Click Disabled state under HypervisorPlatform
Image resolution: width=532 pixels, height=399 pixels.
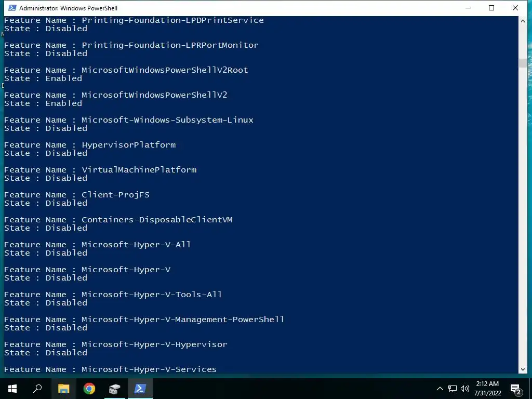click(x=66, y=153)
